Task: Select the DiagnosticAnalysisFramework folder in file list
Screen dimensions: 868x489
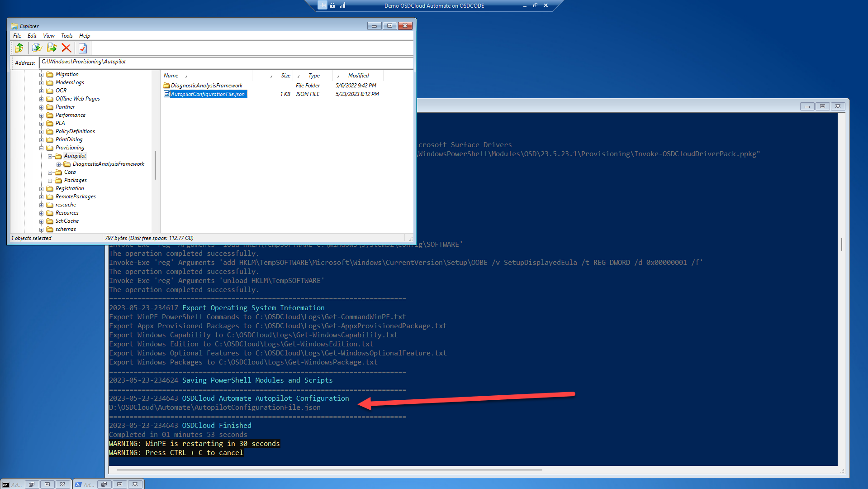Action: (206, 86)
